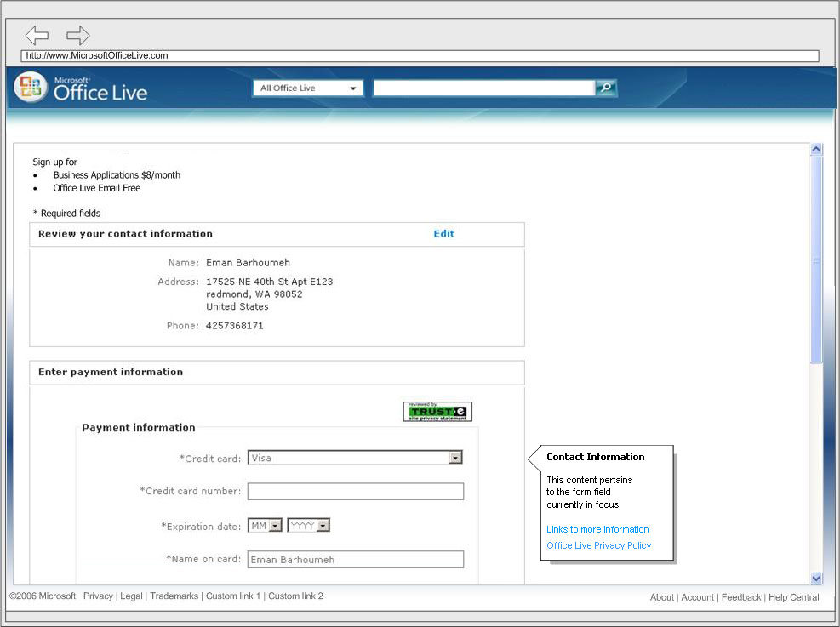Click Custom link 1 in footer
This screenshot has width=840, height=627.
[233, 596]
